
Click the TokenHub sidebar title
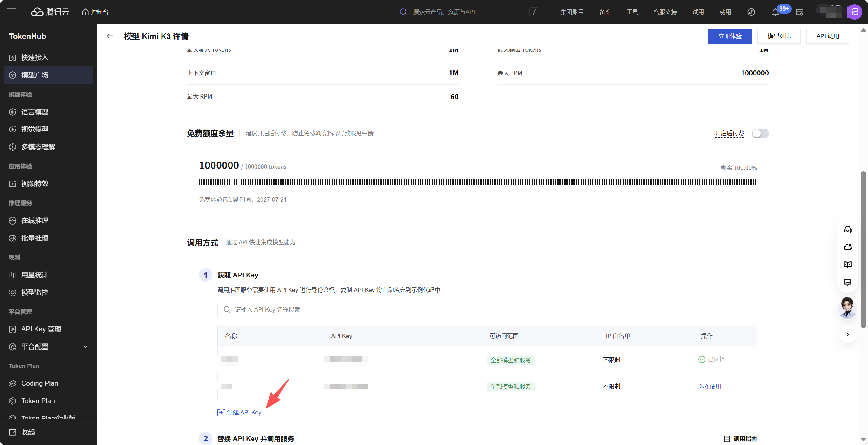[28, 36]
